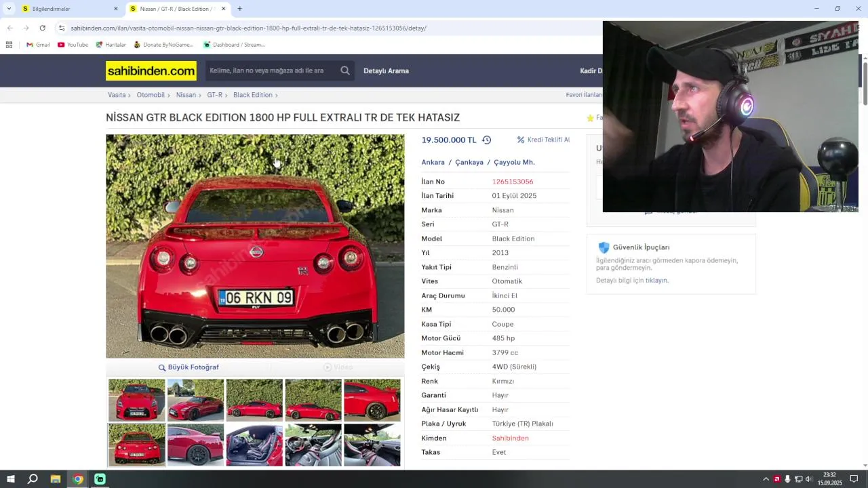Open Ankara location link

tap(433, 163)
